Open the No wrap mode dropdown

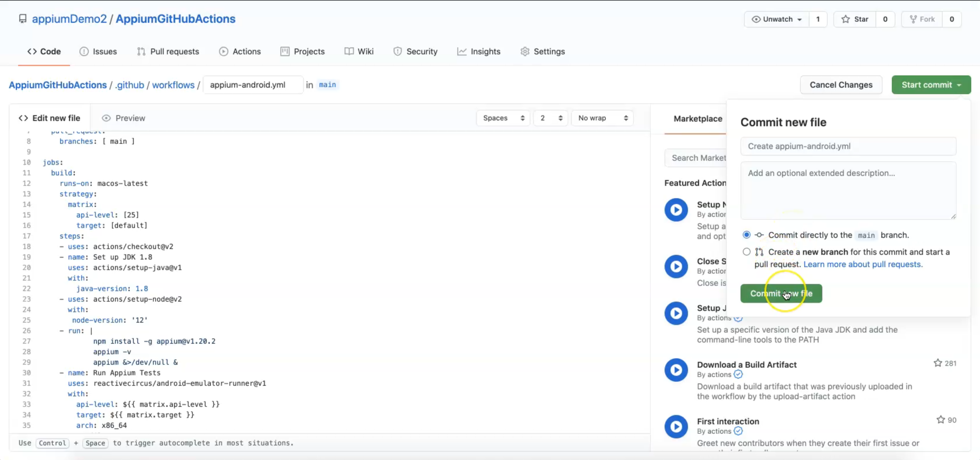pos(602,118)
